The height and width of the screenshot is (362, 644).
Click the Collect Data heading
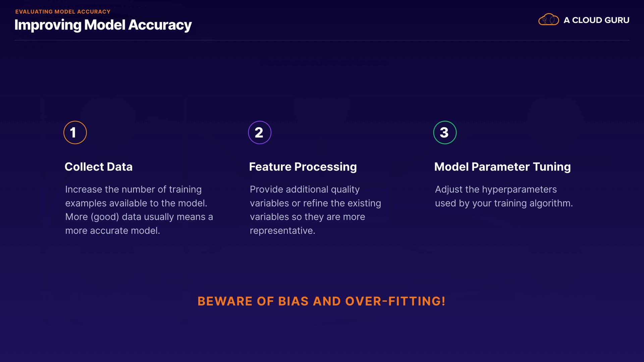(99, 167)
